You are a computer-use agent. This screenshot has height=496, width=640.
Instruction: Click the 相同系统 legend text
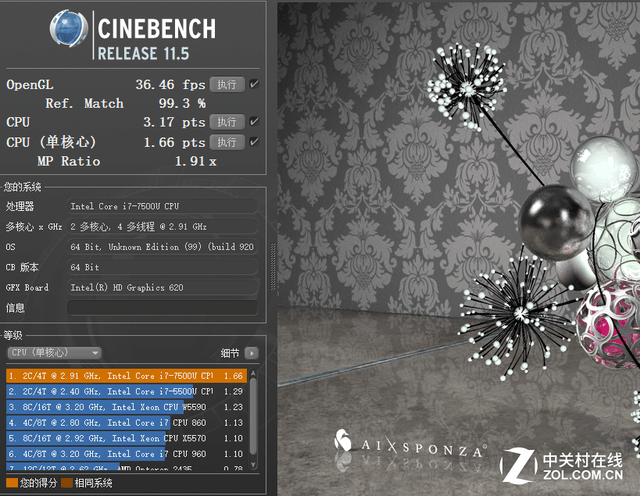point(93,483)
